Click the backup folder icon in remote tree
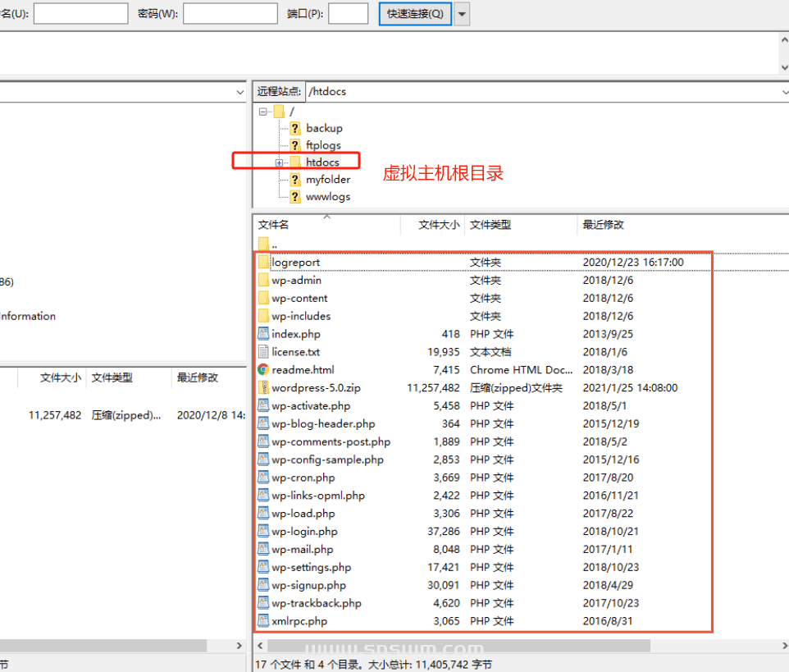This screenshot has height=672, width=789. click(x=294, y=128)
